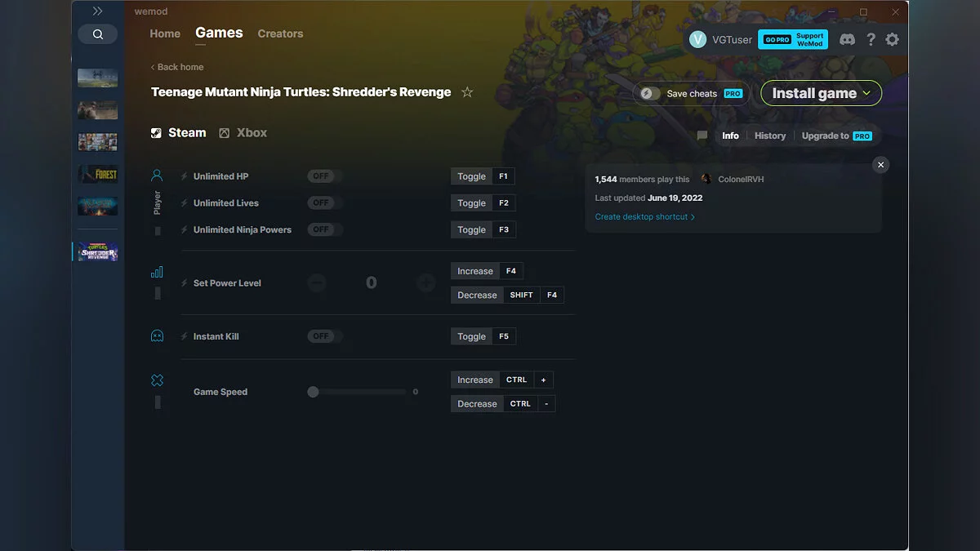Toggle the Unlimited HP switch
Image resolution: width=980 pixels, height=551 pixels.
click(325, 176)
